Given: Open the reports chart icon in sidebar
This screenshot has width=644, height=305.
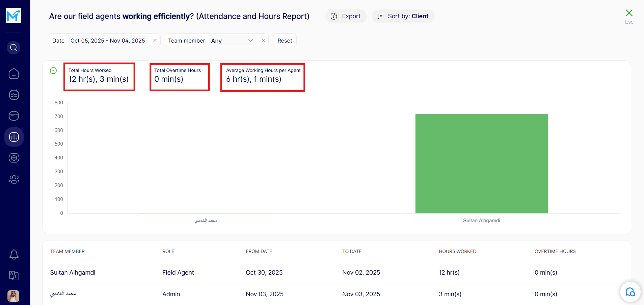Looking at the screenshot, I should [14, 137].
